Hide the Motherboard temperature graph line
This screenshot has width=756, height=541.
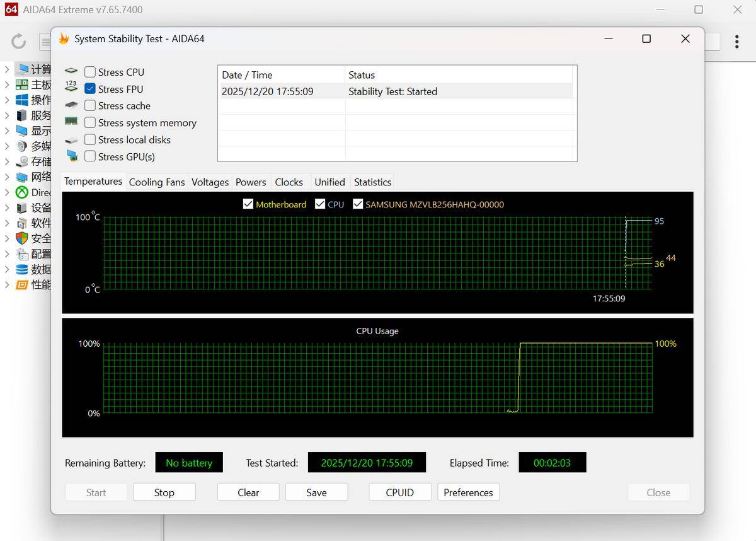[248, 204]
